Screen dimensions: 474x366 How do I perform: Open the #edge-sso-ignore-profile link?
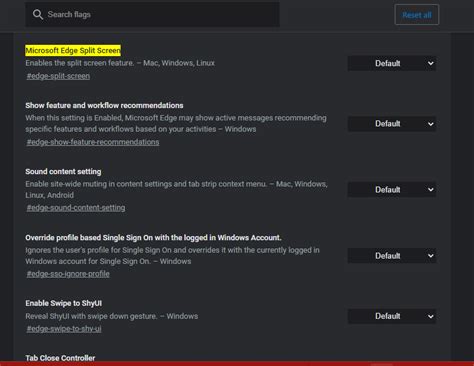tap(68, 274)
